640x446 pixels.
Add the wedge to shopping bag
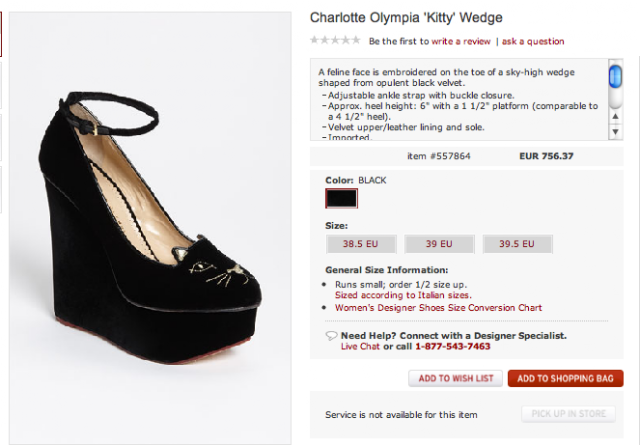click(565, 378)
